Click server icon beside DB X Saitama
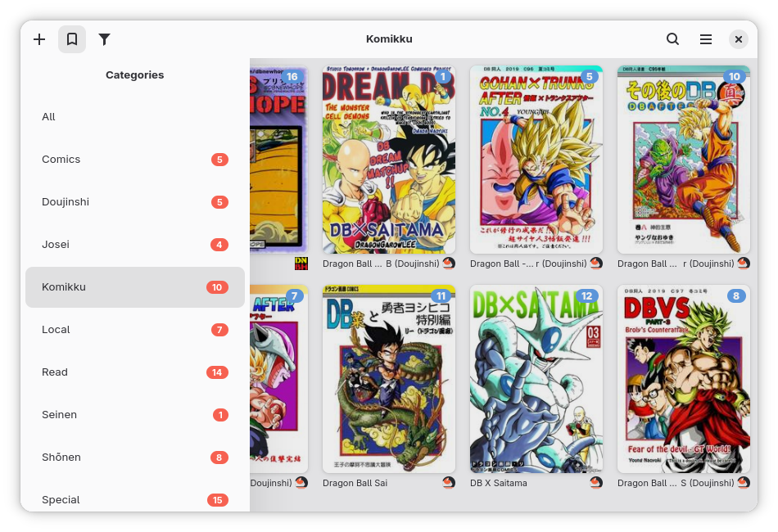The width and height of the screenshot is (778, 532). [596, 482]
